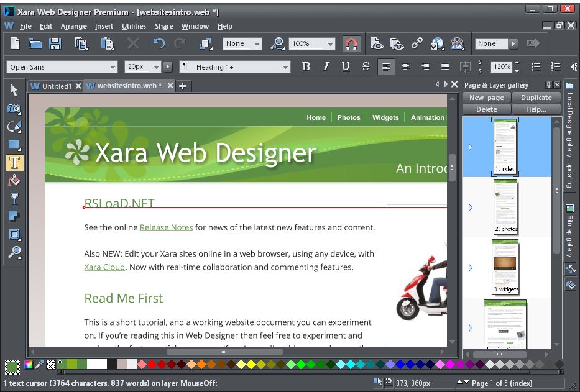The width and height of the screenshot is (580, 392).
Task: Select the Fill tool paint bucket
Action: pos(14,180)
